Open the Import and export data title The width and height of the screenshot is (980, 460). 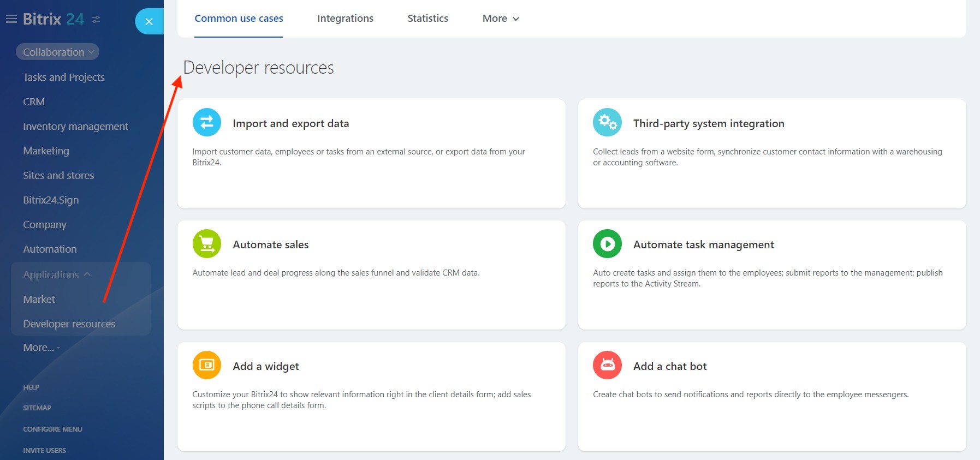[x=291, y=123]
